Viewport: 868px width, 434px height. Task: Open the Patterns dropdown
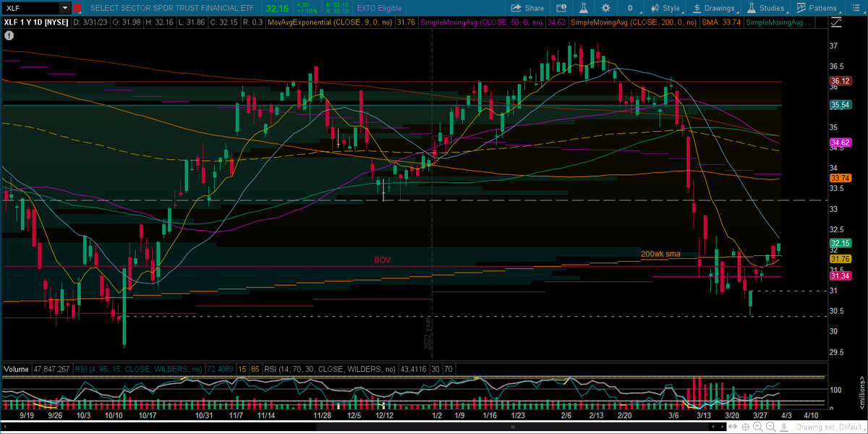click(819, 8)
